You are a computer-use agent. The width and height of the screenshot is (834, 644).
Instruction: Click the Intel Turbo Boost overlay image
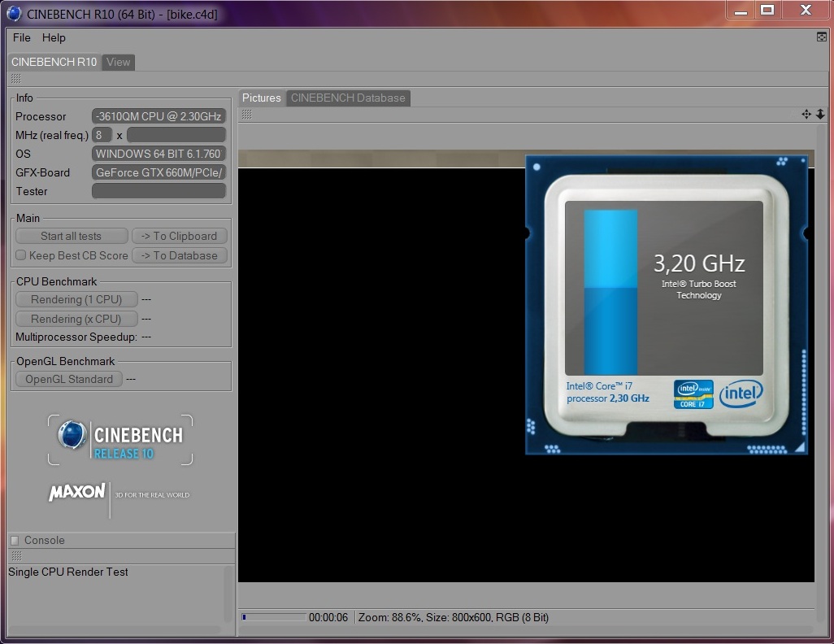[667, 305]
